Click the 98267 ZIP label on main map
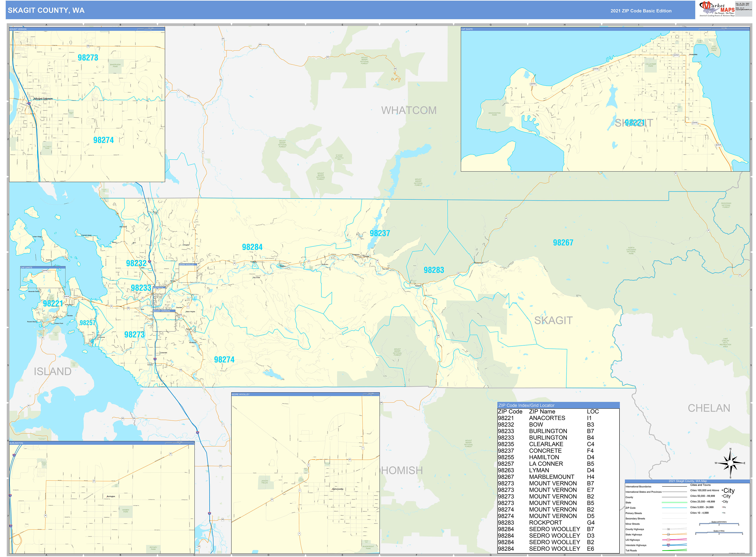Viewport: 756px width, 557px height. pyautogui.click(x=563, y=243)
